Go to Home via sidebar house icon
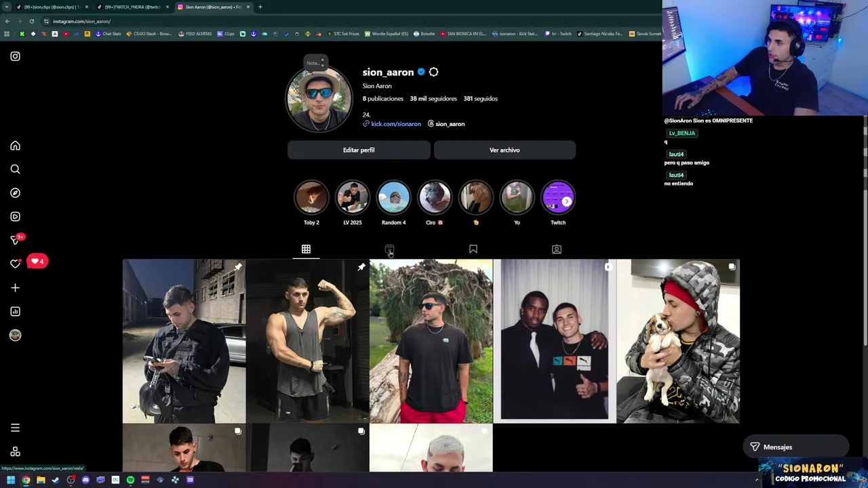 (15, 146)
